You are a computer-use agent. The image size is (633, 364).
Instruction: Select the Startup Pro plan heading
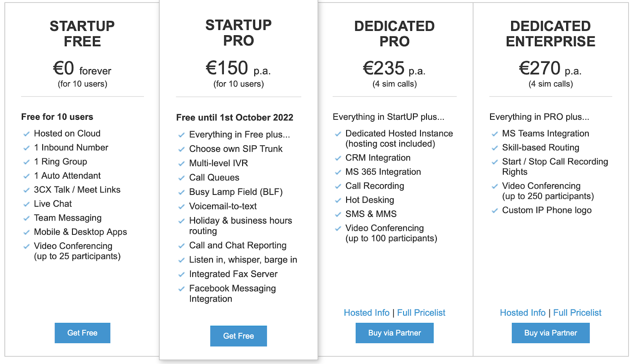pos(239,33)
